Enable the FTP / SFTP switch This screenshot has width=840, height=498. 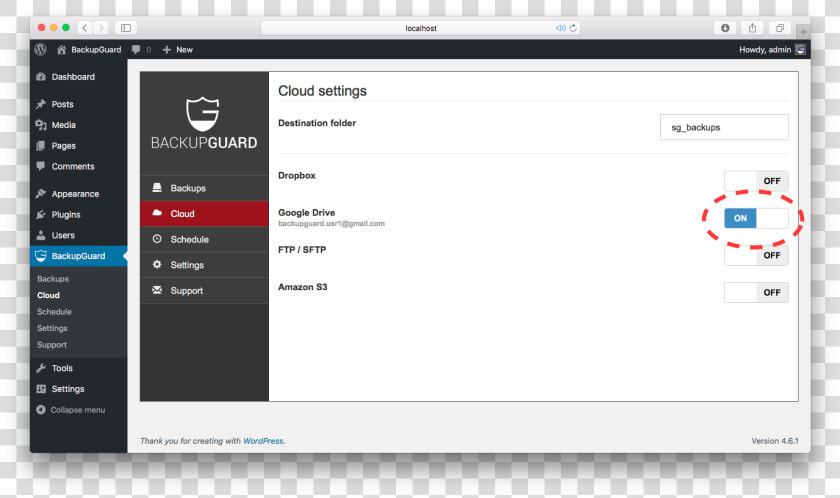(756, 255)
